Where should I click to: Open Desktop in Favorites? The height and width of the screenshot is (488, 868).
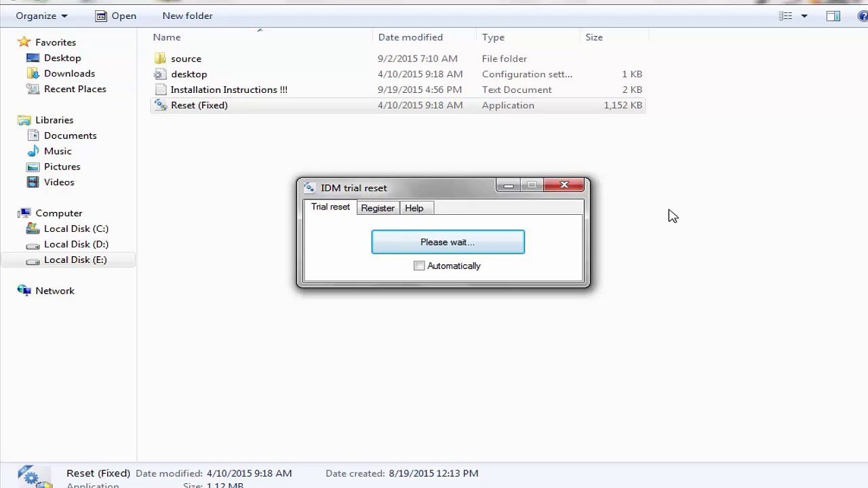[62, 58]
